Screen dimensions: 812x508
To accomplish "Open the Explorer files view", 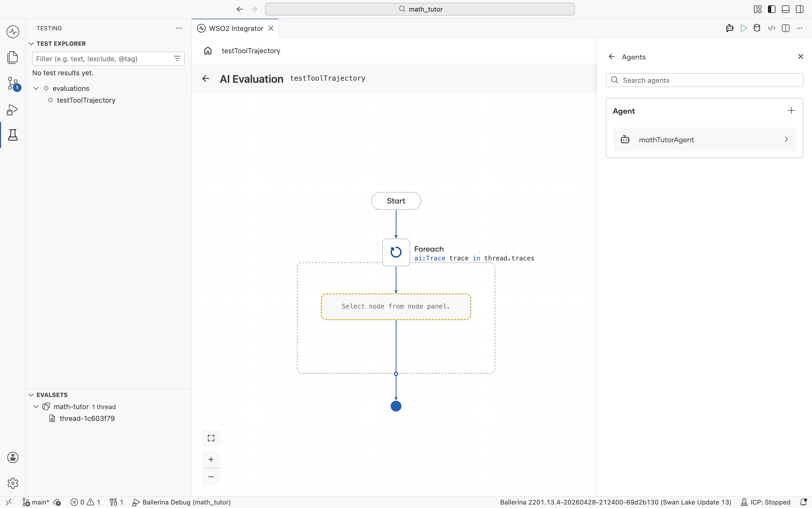I will point(13,58).
